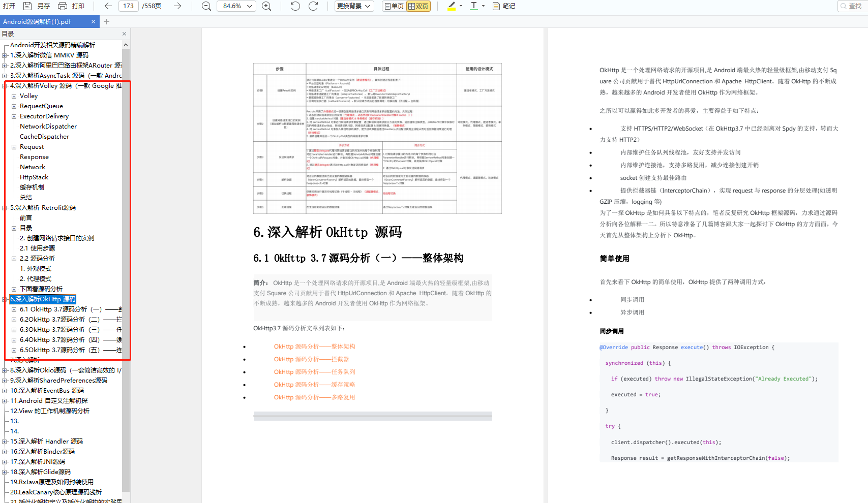868x503 pixels.
Task: Click the page number field showing 173
Action: click(129, 6)
